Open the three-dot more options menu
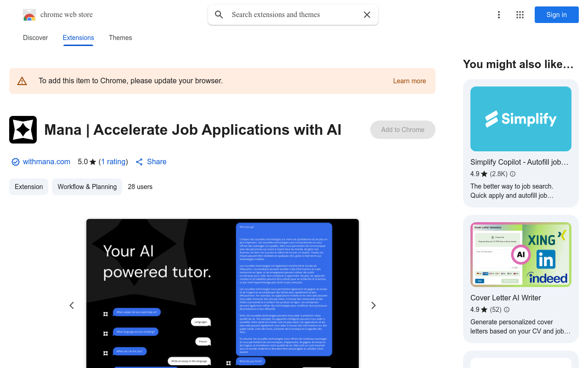This screenshot has height=368, width=588. pos(499,15)
